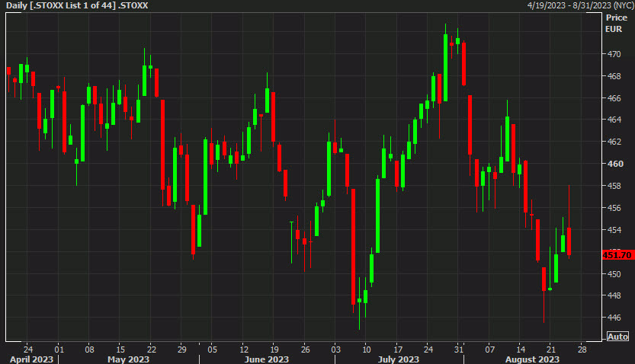The width and height of the screenshot is (635, 364).
Task: Click the 446 price axis label
Action: click(614, 318)
